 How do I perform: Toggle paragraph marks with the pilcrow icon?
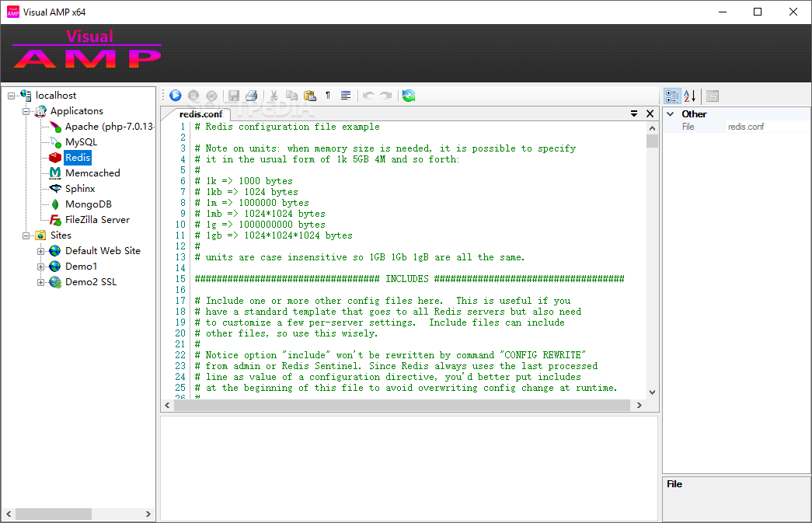click(x=328, y=96)
